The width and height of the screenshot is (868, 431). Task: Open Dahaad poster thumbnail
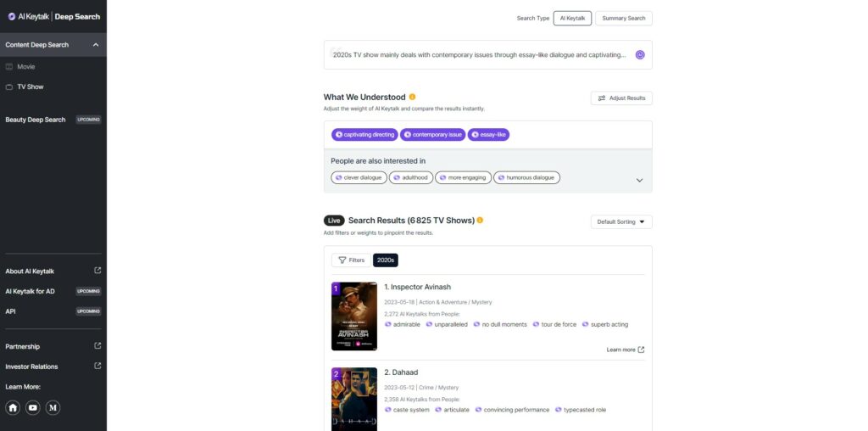pos(354,399)
